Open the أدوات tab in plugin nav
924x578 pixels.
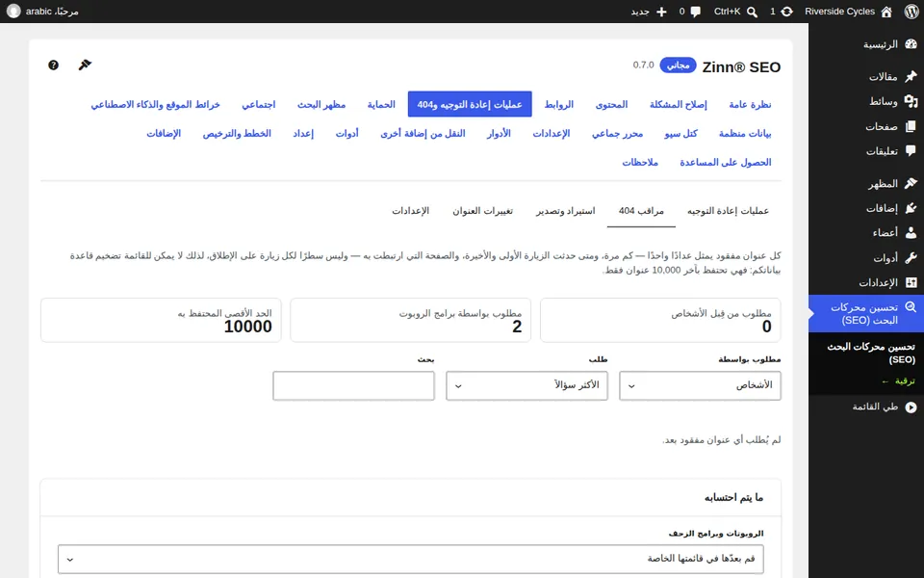coord(347,133)
